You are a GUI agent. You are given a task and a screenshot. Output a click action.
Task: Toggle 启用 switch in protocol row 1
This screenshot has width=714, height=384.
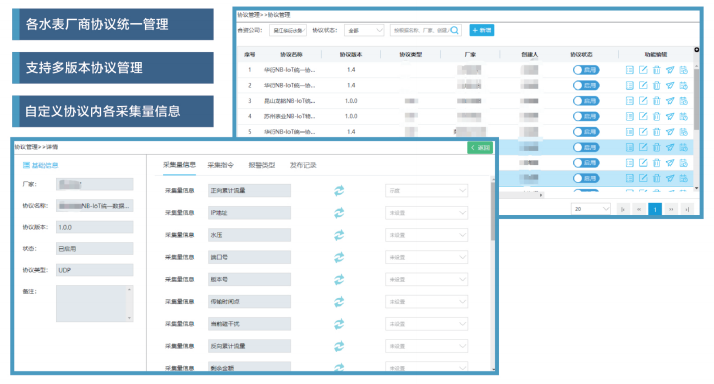click(x=586, y=70)
